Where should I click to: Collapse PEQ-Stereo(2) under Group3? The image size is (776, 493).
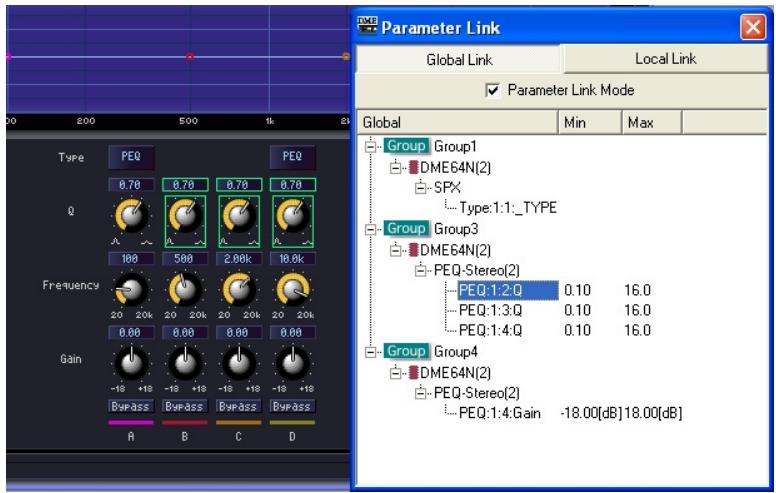[x=421, y=270]
